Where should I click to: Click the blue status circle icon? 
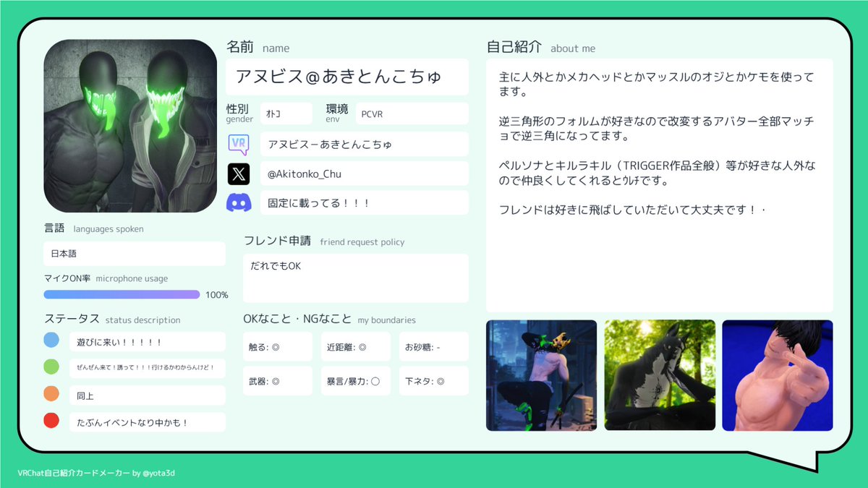(51, 340)
